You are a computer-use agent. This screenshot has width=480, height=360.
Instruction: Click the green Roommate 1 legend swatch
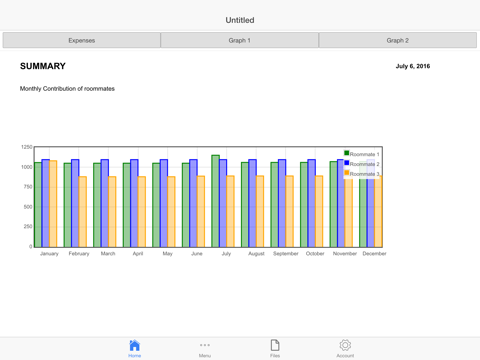tap(347, 153)
